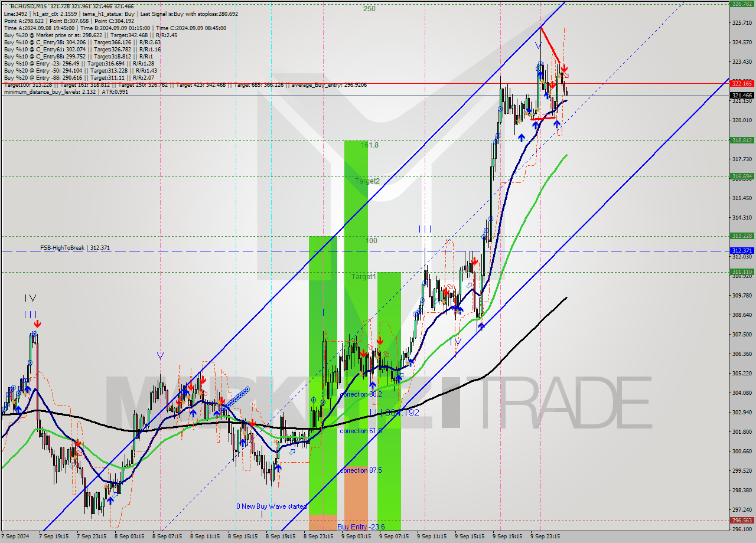The image size is (756, 543).
Task: Click the green 313.228 price tag
Action: coord(742,235)
